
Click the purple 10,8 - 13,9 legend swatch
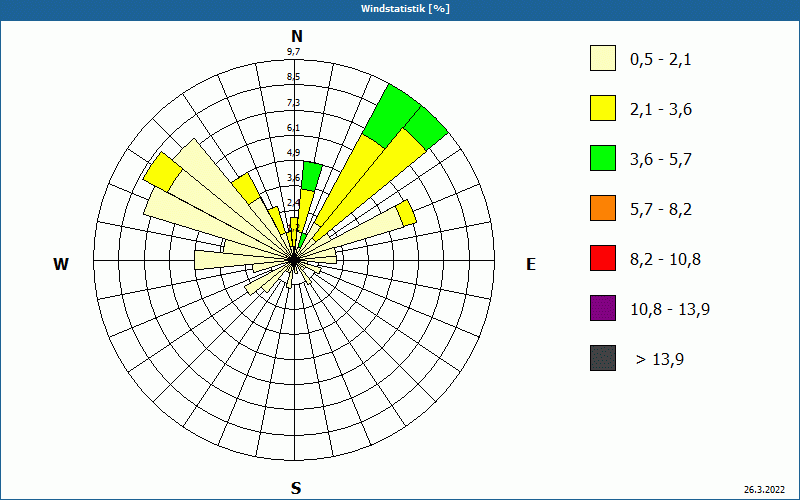coord(603,308)
